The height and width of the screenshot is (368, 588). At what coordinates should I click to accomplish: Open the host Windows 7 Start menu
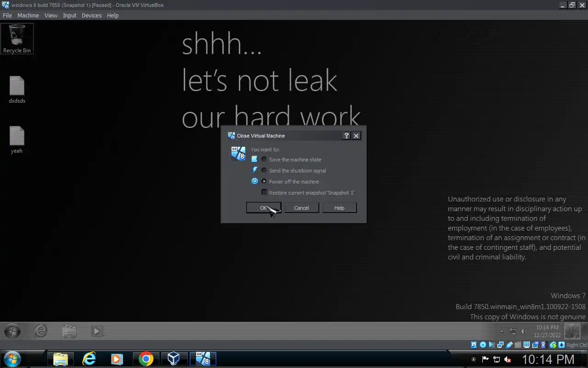tap(11, 359)
